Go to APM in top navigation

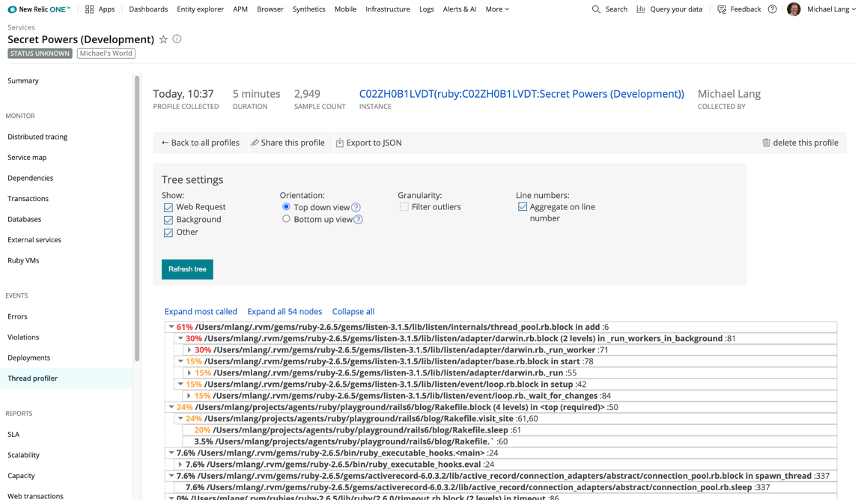[240, 9]
